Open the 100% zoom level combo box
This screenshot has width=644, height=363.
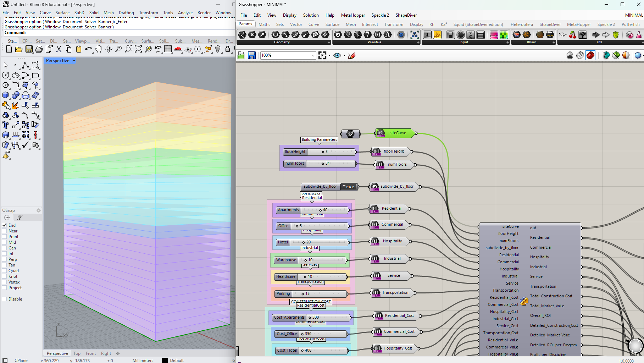tap(288, 55)
